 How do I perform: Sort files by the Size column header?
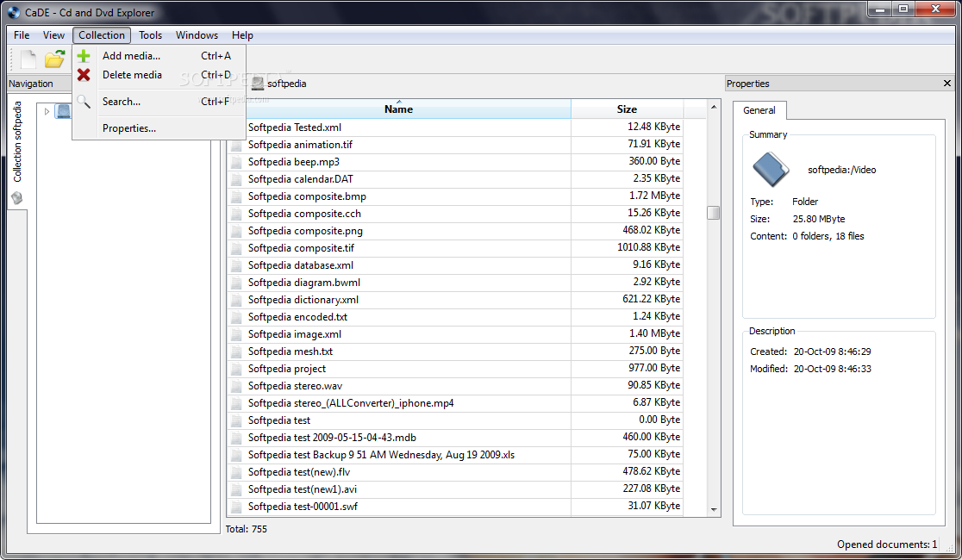627,109
